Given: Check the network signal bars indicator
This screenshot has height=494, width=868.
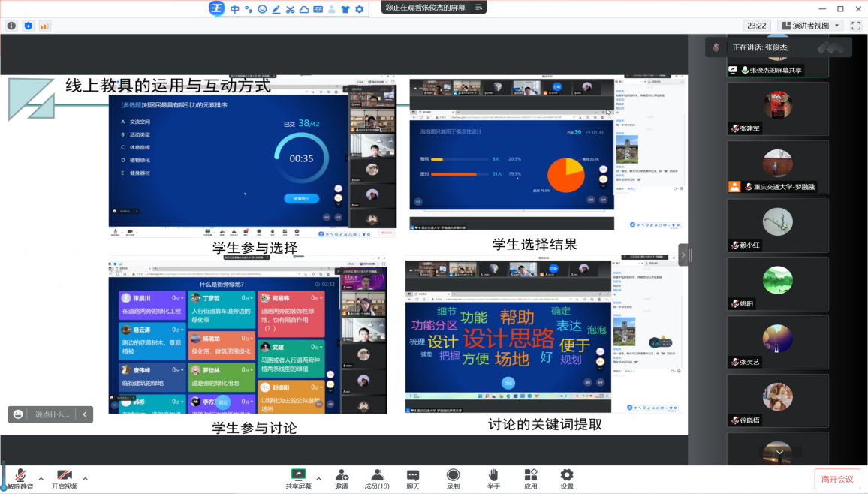Looking at the screenshot, I should point(44,25).
